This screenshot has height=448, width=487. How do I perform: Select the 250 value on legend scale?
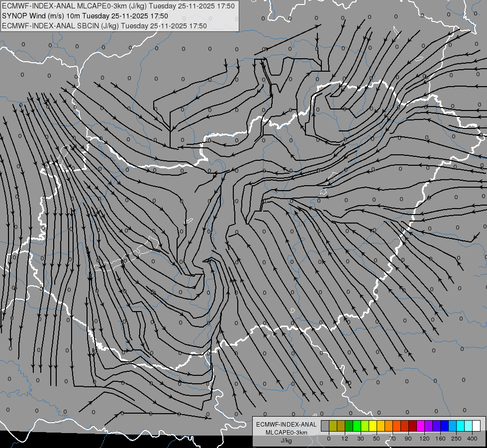(456, 439)
